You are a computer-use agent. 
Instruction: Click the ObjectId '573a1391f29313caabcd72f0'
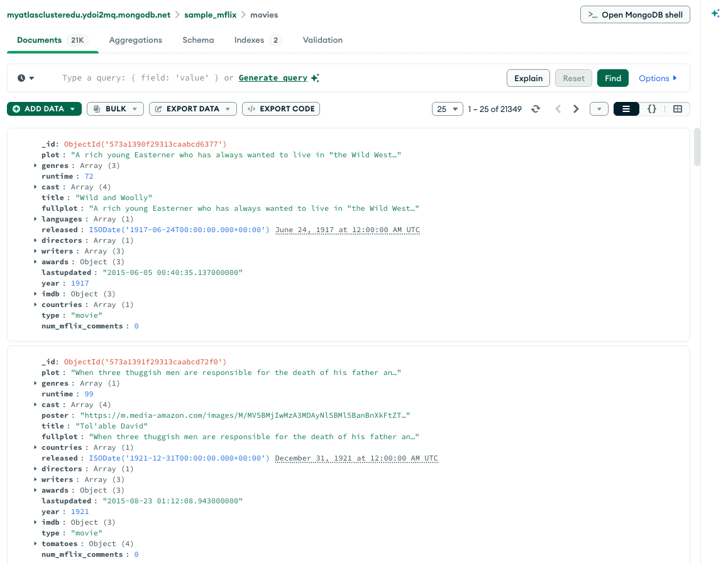145,362
